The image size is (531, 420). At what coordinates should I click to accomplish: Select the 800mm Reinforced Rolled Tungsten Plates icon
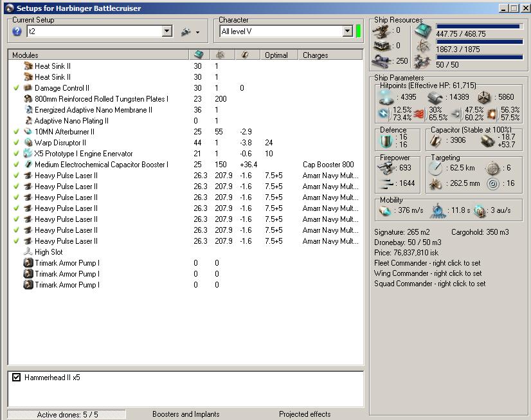pos(28,99)
